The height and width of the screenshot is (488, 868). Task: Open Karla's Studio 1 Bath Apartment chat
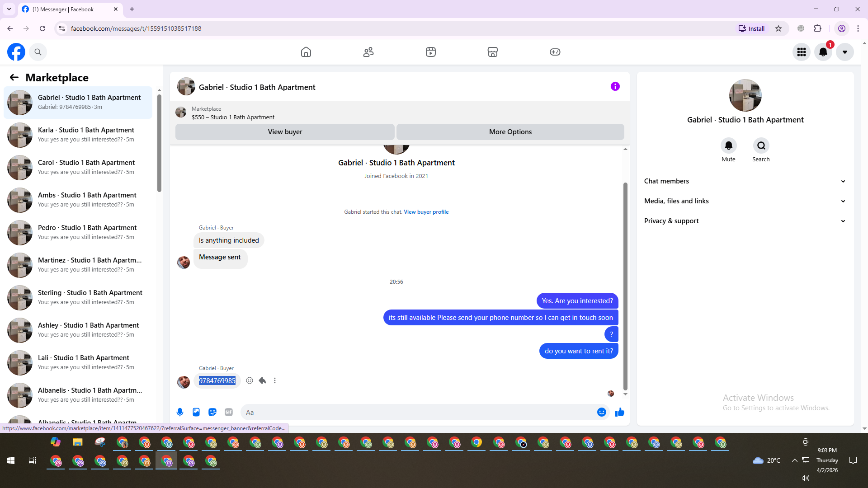(78, 135)
